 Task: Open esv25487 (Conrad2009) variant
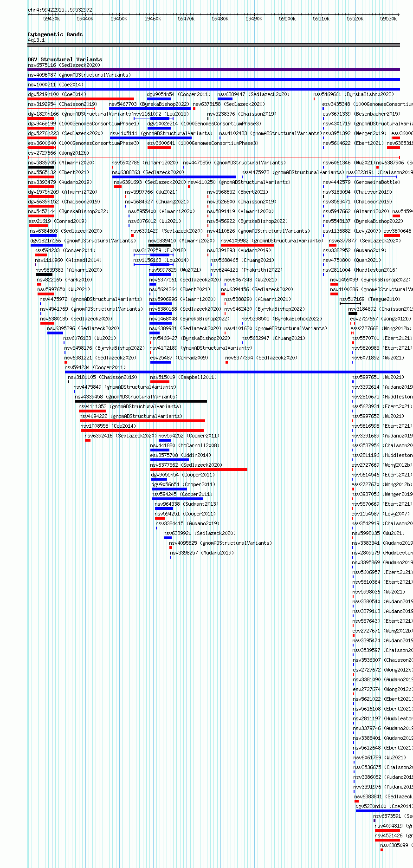pos(179,358)
